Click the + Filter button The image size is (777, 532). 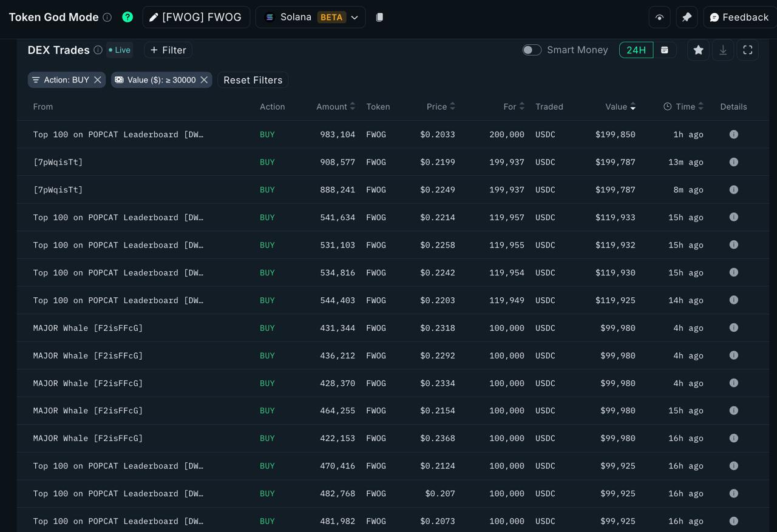(x=168, y=50)
